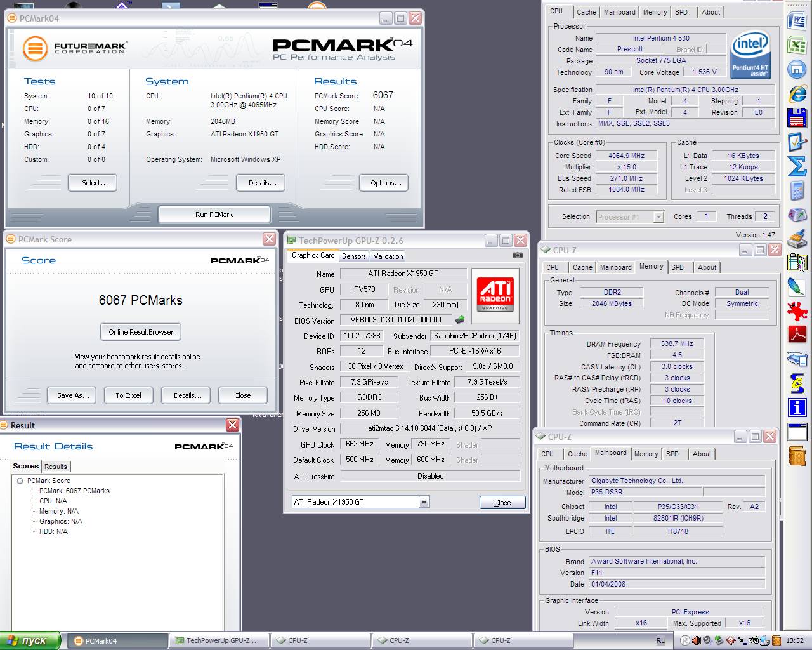Open the GPU-Z graphics card selector dropdown

[424, 502]
